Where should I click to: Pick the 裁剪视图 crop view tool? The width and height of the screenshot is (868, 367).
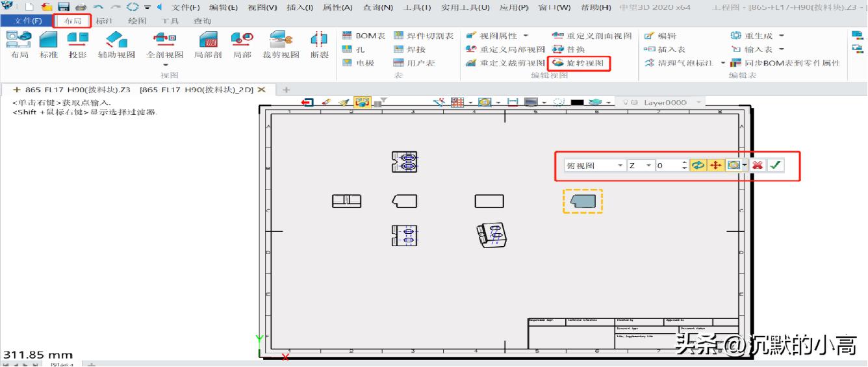point(281,45)
